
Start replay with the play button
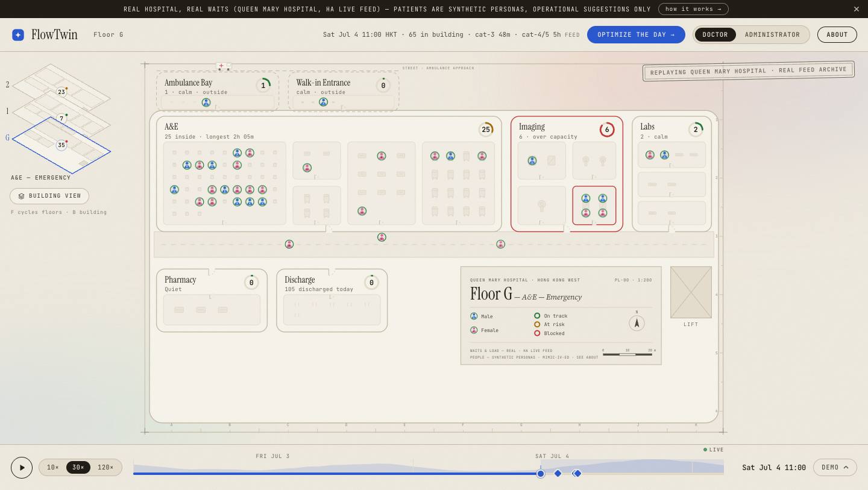click(22, 468)
